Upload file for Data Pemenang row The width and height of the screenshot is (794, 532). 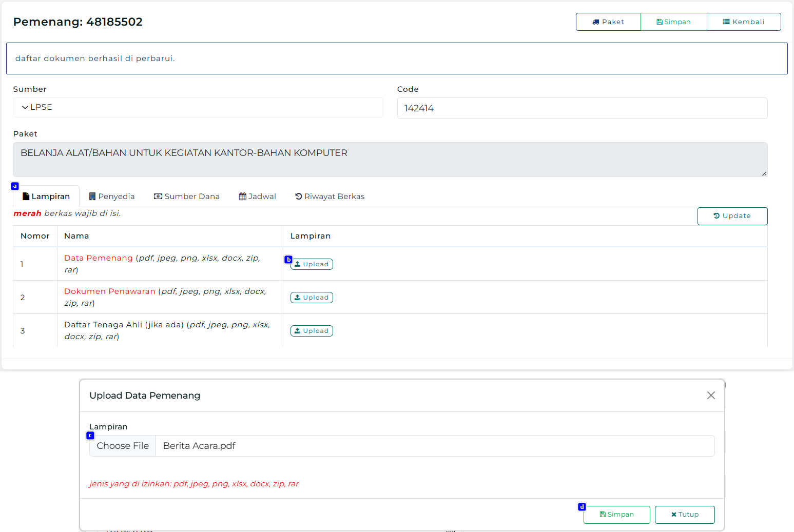point(312,264)
